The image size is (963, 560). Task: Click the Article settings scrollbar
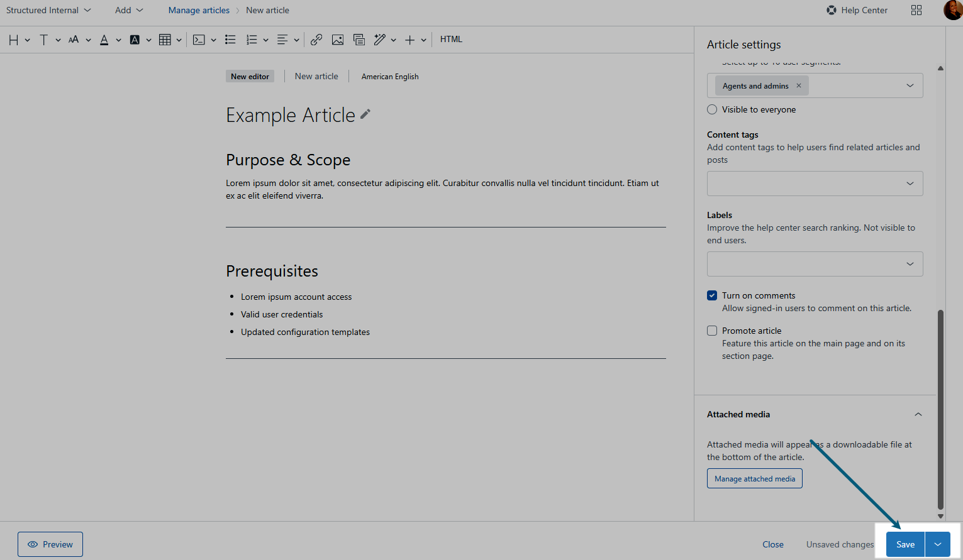click(940, 409)
